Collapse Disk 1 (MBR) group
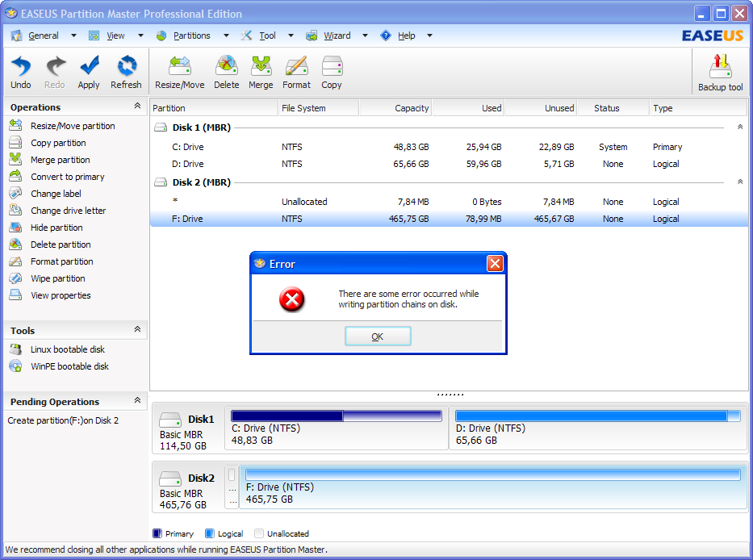753x560 pixels. tap(740, 127)
